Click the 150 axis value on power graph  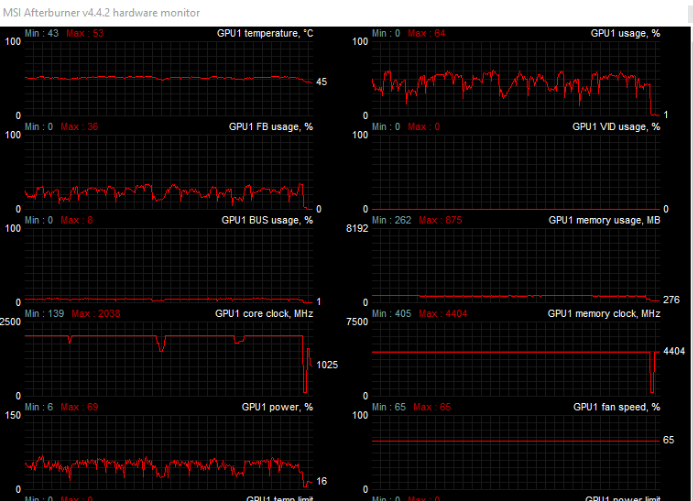pos(13,415)
